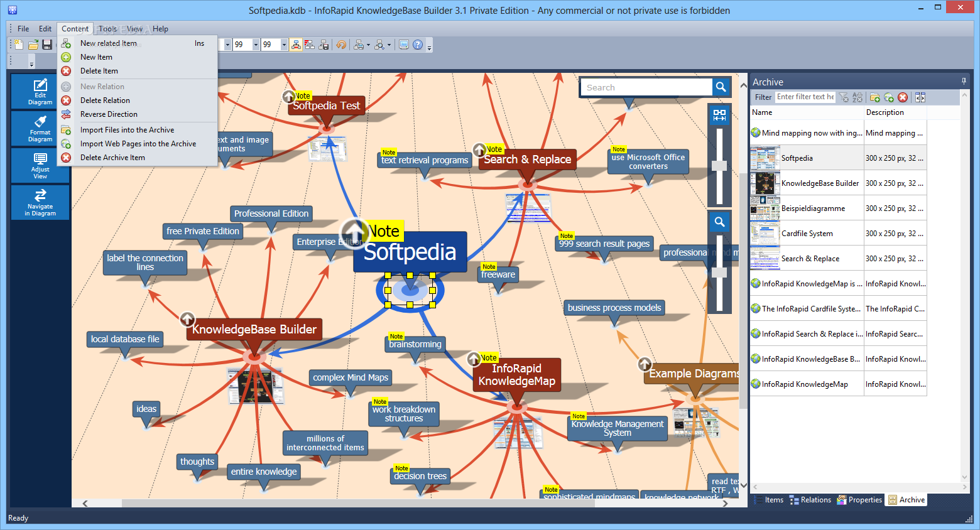The width and height of the screenshot is (980, 530).
Task: Click the upper vertical slider handle
Action: (x=719, y=166)
